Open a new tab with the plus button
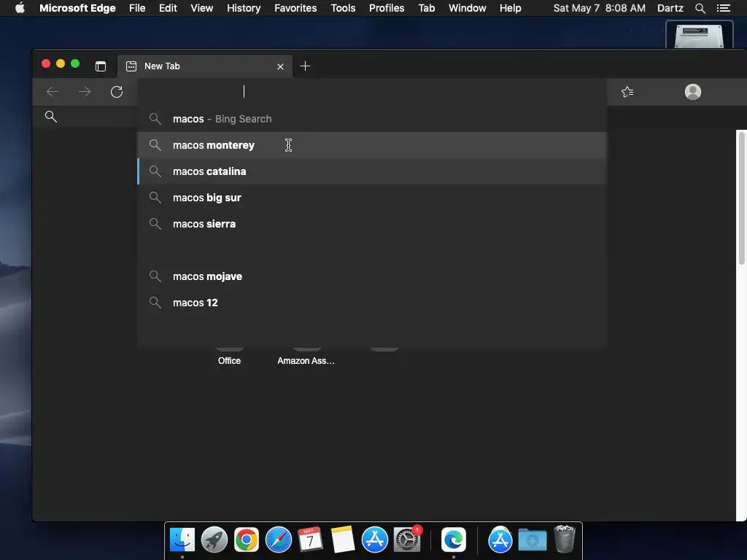Viewport: 747px width, 560px height. coord(306,66)
